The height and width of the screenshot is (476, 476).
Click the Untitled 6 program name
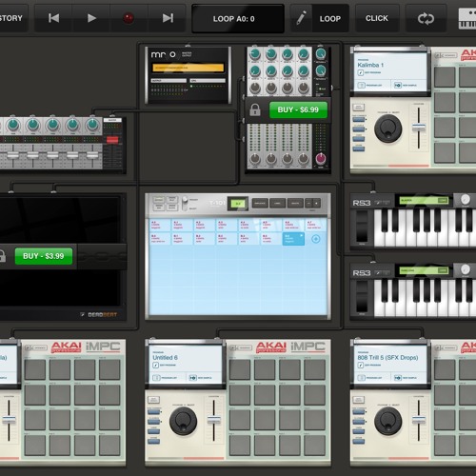tap(165, 358)
